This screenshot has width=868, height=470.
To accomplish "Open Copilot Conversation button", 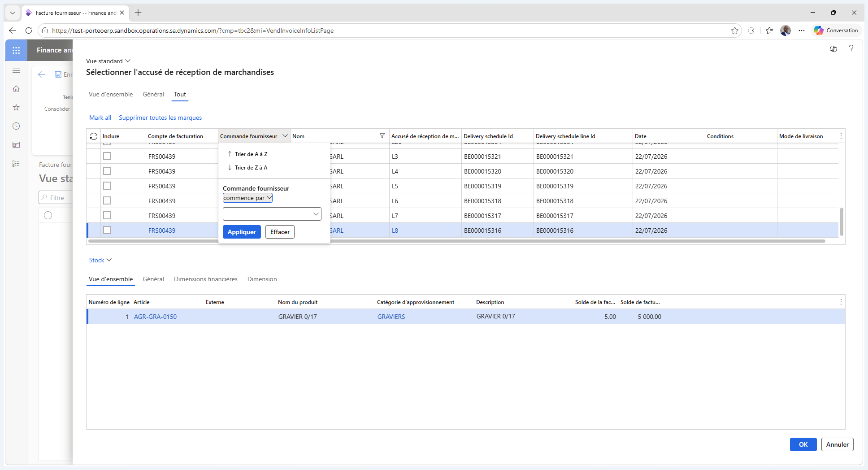I will tap(836, 30).
